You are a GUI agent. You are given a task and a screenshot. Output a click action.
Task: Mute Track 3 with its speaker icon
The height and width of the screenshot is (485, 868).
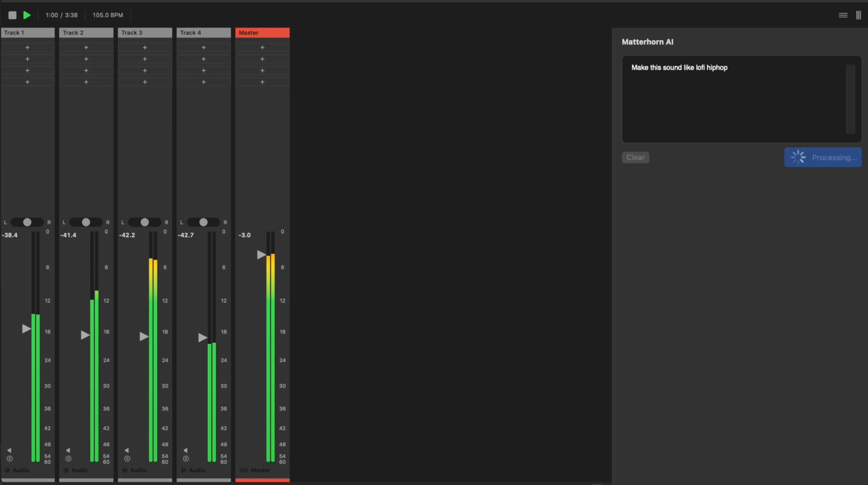pos(127,450)
